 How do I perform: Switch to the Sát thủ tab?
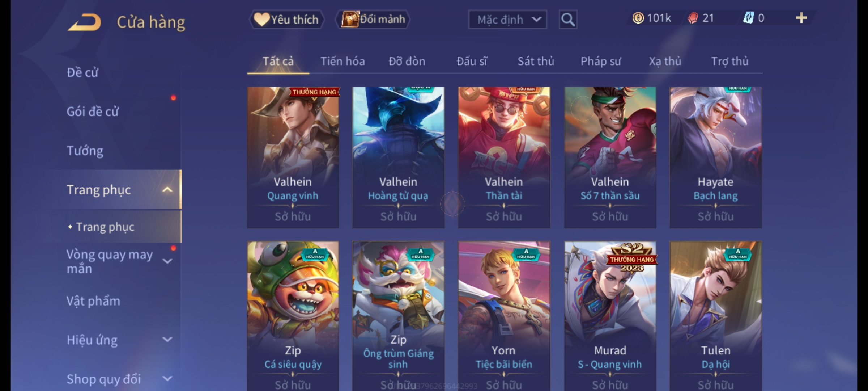536,61
